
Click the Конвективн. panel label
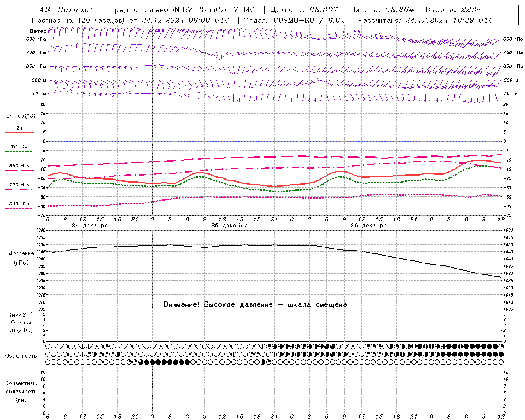[21, 383]
